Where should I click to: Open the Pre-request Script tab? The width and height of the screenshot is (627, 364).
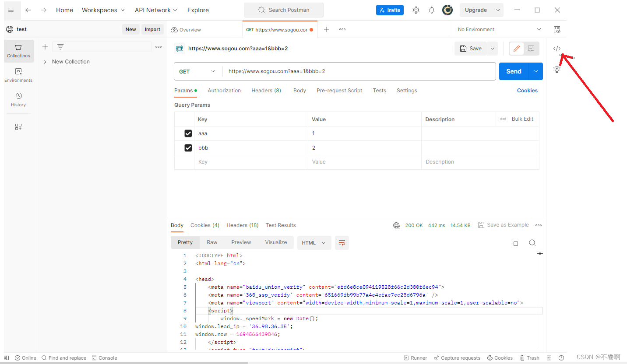pos(339,91)
